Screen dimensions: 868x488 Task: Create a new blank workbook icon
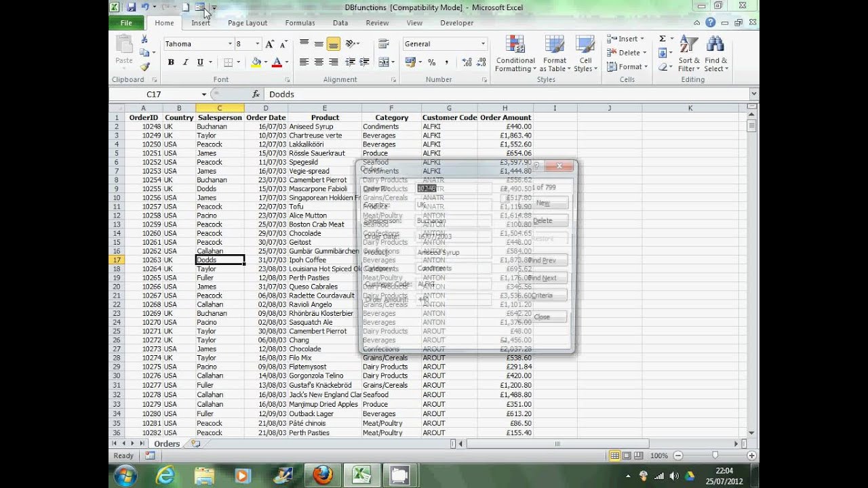point(185,7)
